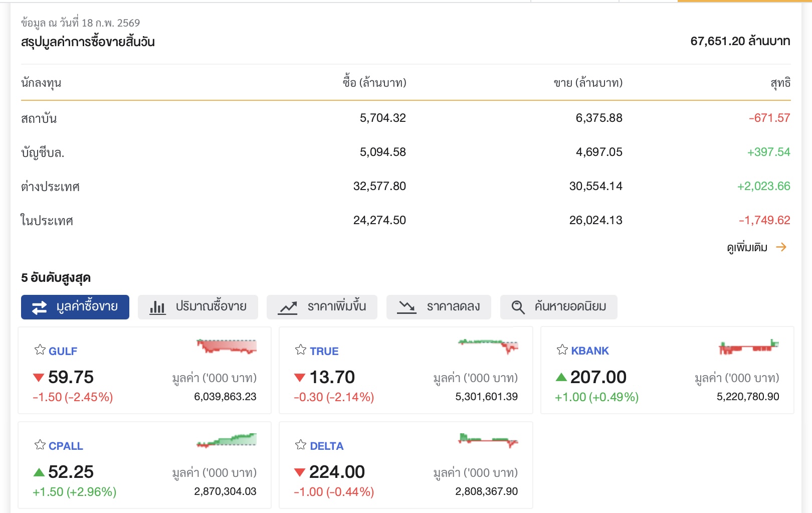Open the DELTA stock symbol link

(327, 446)
